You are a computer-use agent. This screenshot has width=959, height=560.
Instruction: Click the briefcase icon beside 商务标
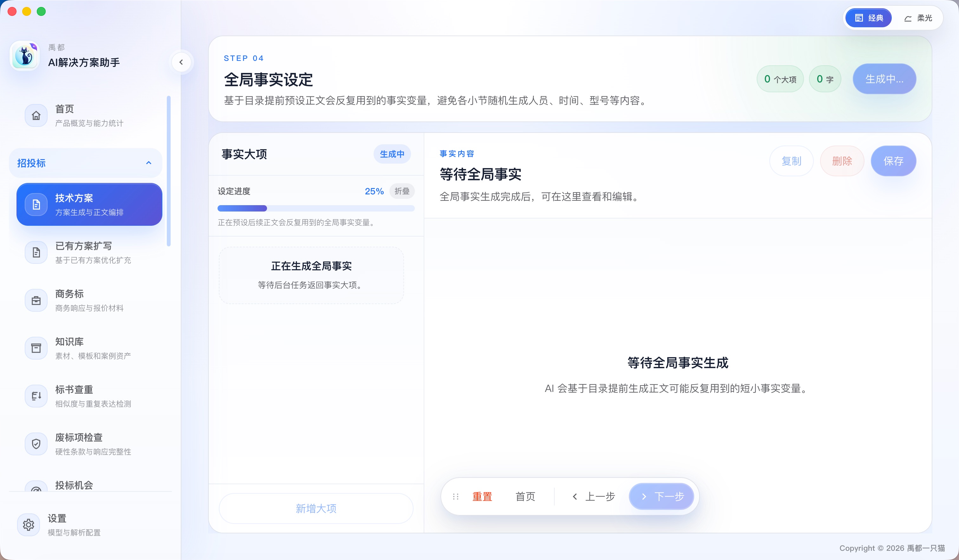coord(36,301)
